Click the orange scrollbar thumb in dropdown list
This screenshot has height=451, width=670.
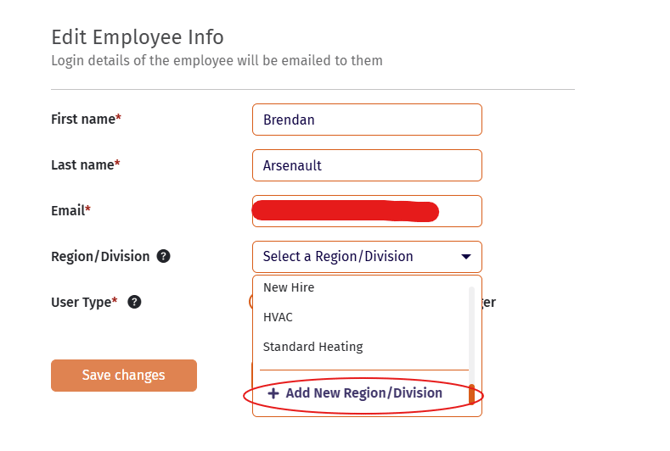pyautogui.click(x=472, y=394)
